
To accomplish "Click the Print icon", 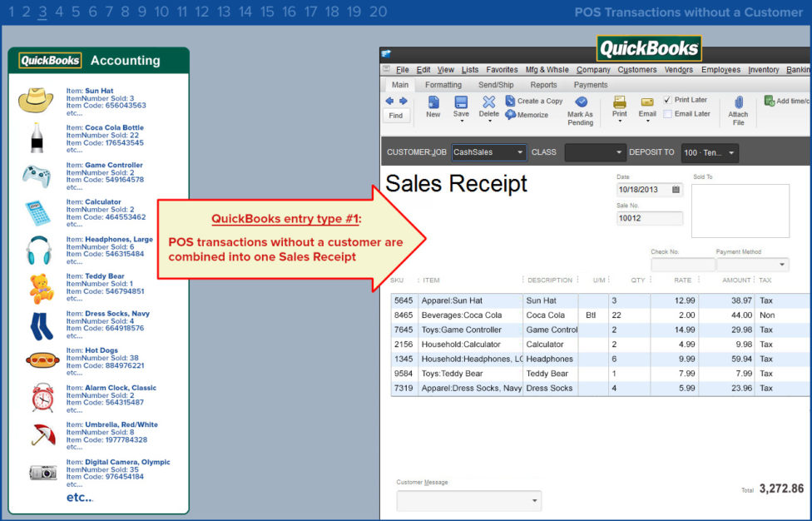I will coord(619,102).
